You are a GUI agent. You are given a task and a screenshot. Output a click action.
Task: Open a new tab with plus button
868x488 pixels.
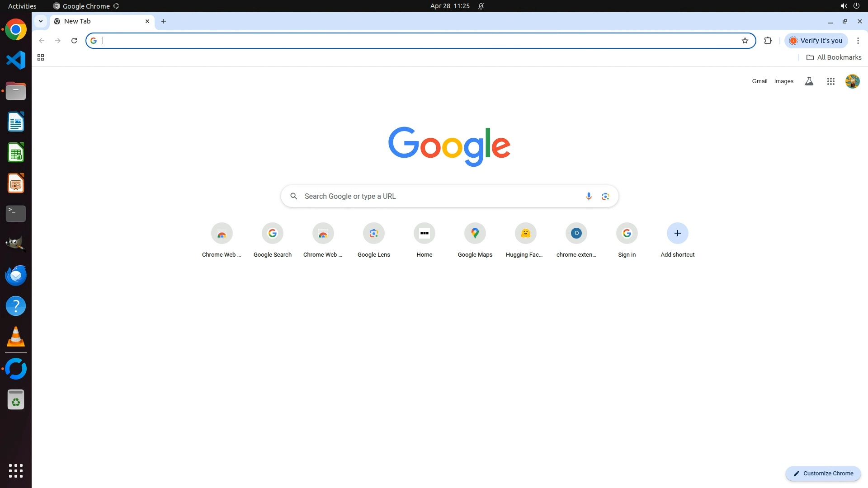[164, 21]
